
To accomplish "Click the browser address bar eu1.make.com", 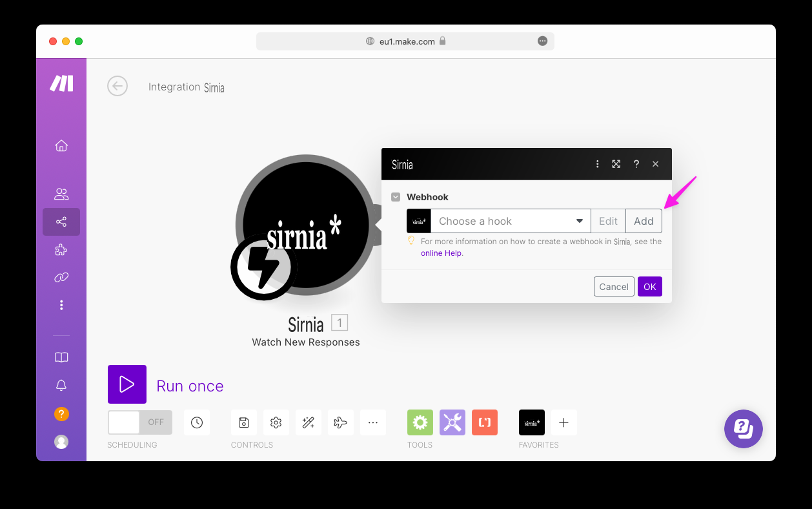I will pos(405,41).
